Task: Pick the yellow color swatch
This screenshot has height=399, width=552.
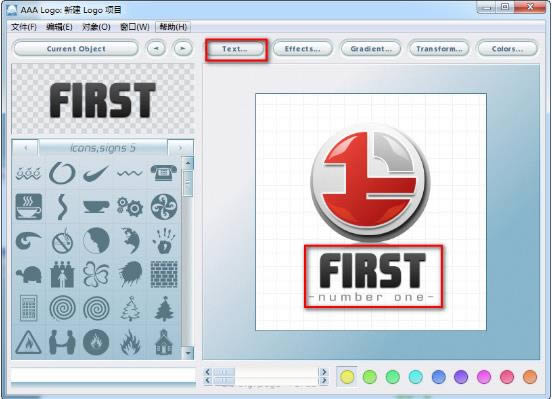Action: point(347,377)
